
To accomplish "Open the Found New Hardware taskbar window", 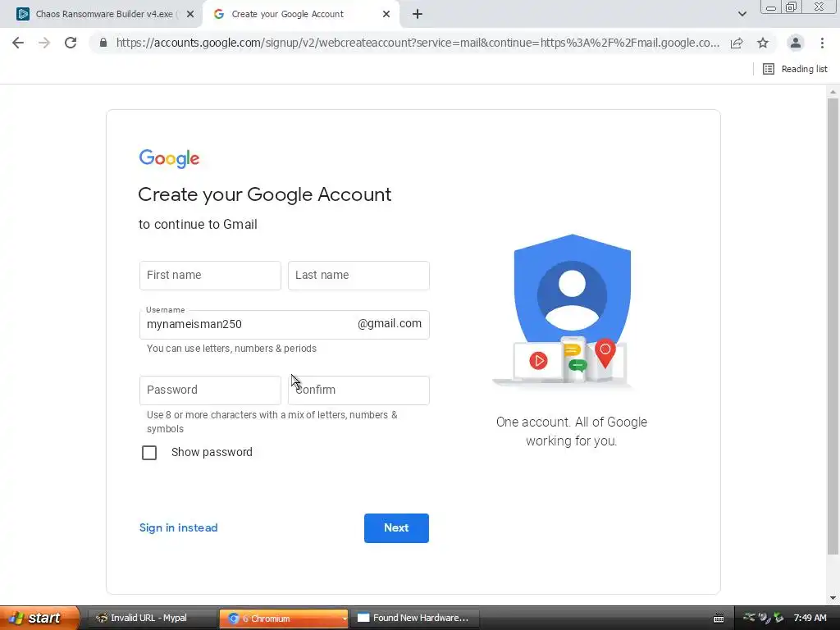I will (x=415, y=619).
